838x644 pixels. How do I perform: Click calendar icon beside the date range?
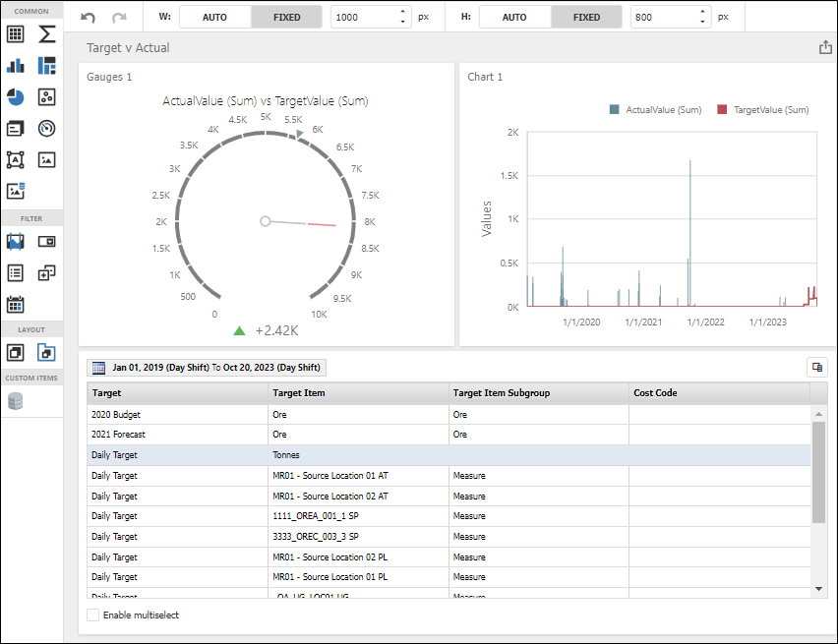pyautogui.click(x=99, y=368)
